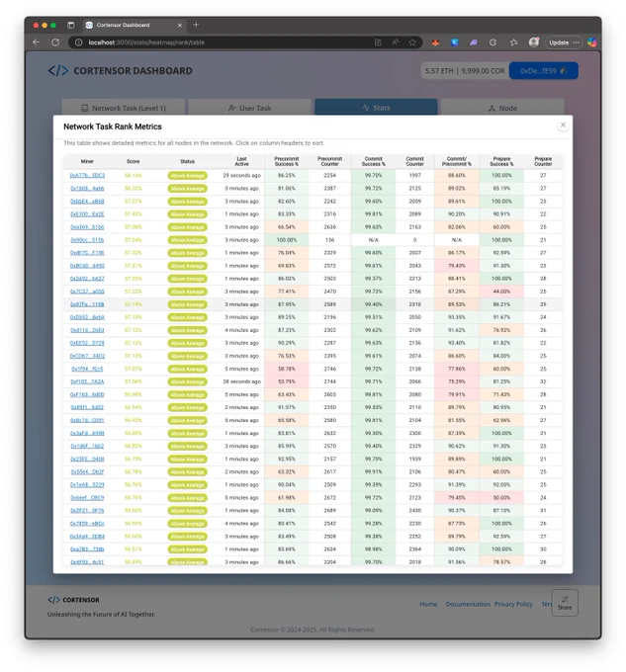The width and height of the screenshot is (626, 672).
Task: Open the Documentation footer link
Action: [x=468, y=604]
